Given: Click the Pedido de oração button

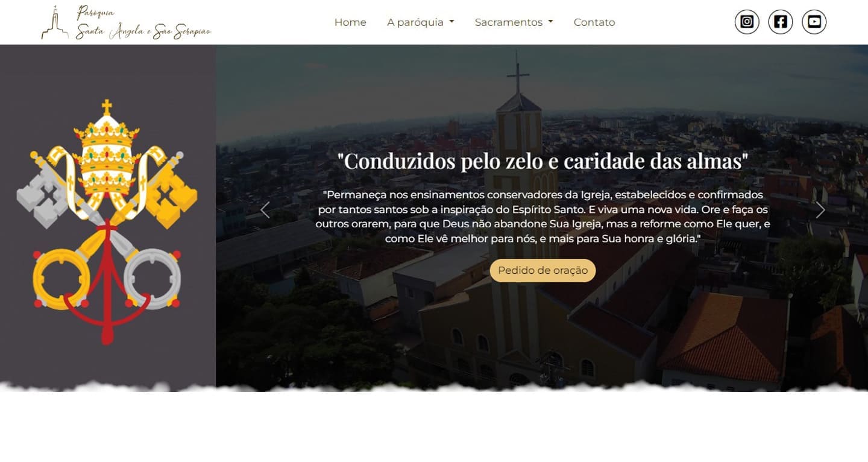Looking at the screenshot, I should click(x=542, y=270).
